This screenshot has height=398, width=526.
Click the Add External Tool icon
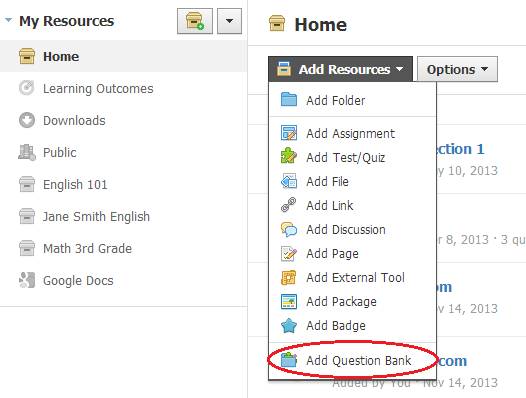pos(288,278)
